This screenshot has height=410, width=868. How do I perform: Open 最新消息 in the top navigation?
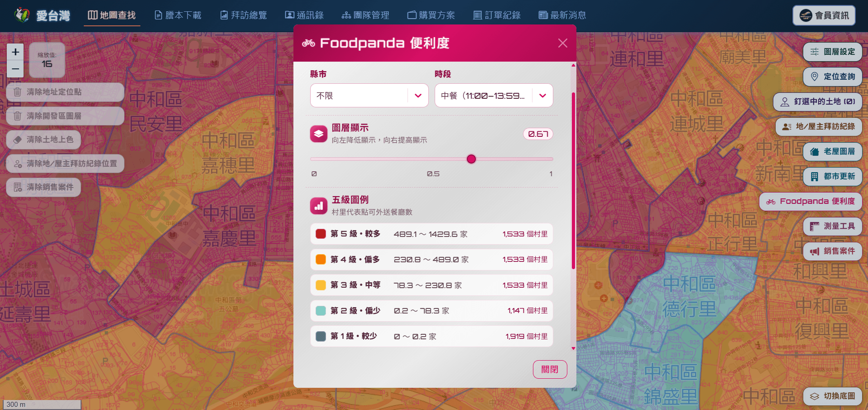point(562,15)
